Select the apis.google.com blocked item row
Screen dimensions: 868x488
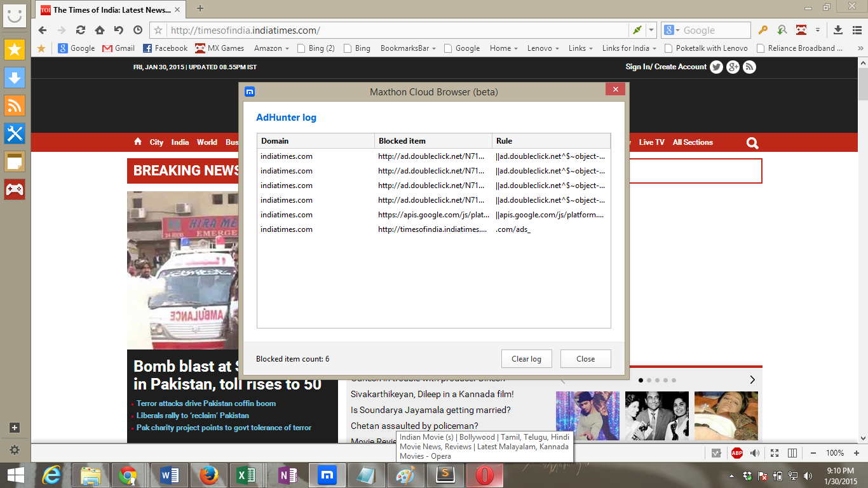(433, 215)
